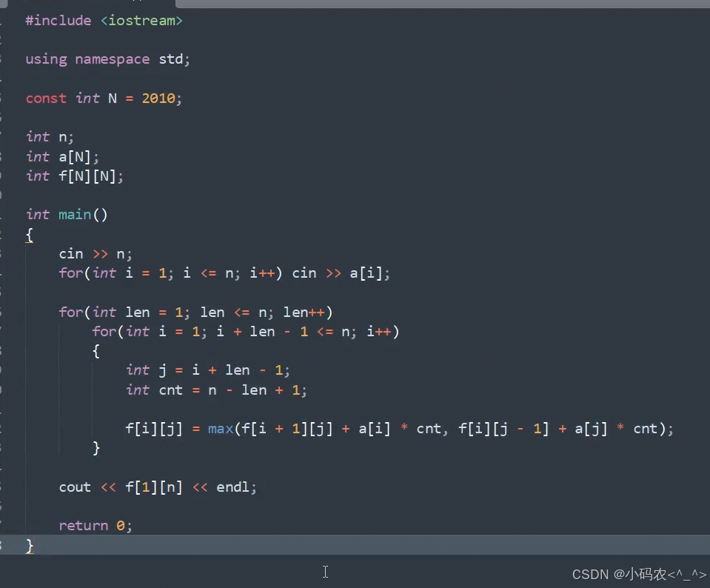
Task: Click the 'cout << f[1][n] << endl;' line
Action: pyautogui.click(x=158, y=487)
